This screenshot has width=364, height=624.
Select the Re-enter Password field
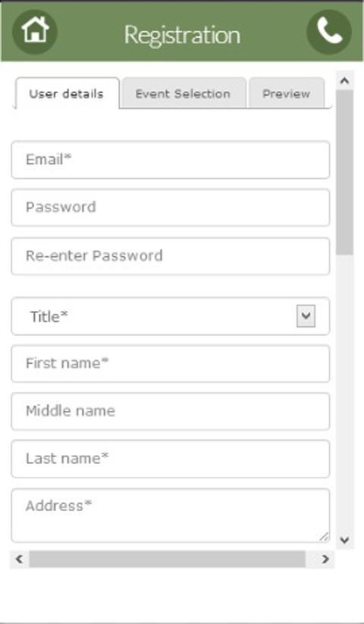(x=171, y=256)
